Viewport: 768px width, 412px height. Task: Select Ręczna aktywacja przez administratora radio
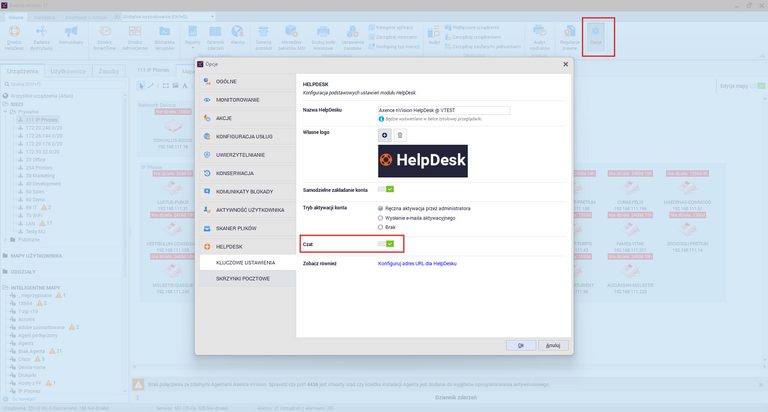click(x=380, y=208)
